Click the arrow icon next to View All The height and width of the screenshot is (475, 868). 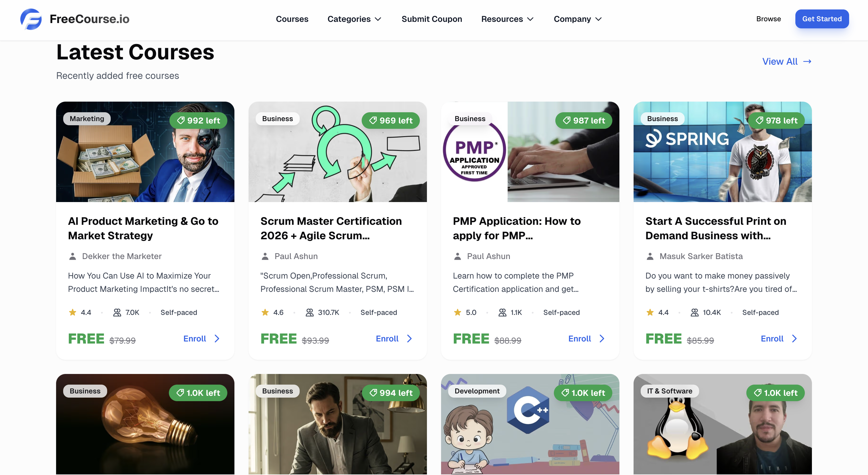pyautogui.click(x=807, y=61)
